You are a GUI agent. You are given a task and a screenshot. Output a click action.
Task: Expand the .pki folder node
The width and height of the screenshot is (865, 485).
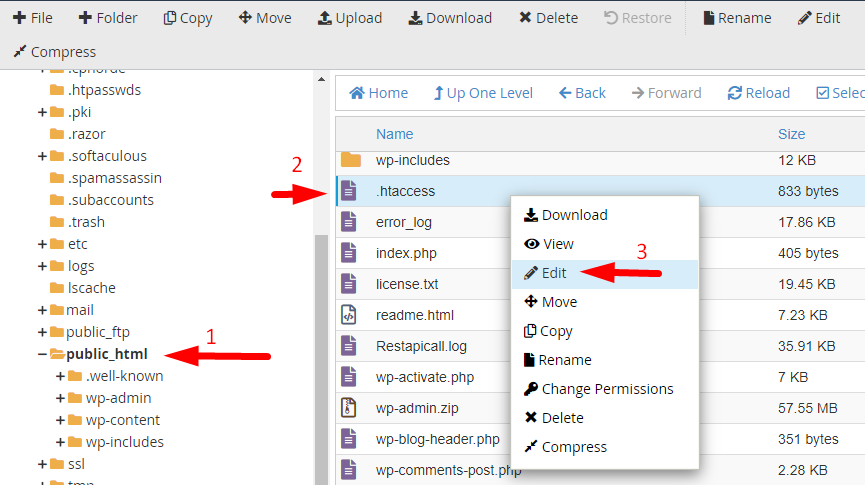pos(42,113)
